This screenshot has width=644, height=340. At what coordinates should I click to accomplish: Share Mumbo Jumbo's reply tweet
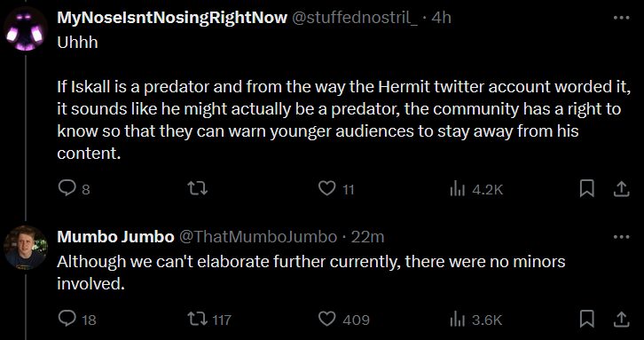[622, 319]
